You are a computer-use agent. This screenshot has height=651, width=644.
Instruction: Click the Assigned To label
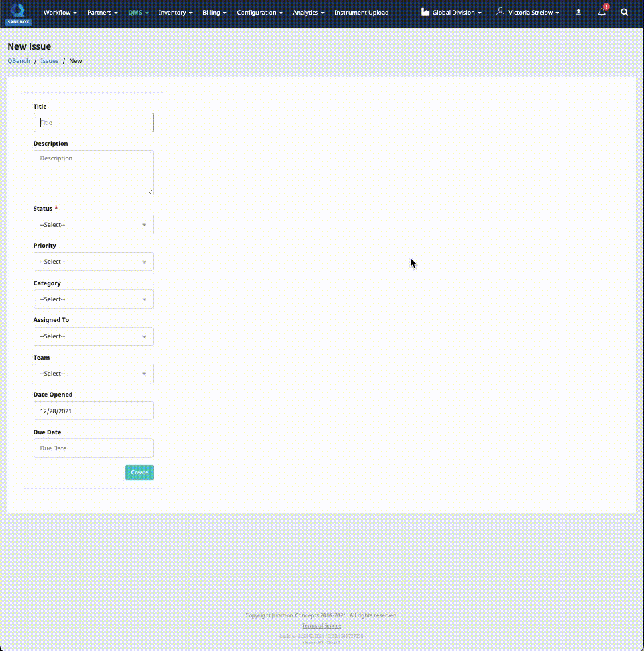[51, 320]
